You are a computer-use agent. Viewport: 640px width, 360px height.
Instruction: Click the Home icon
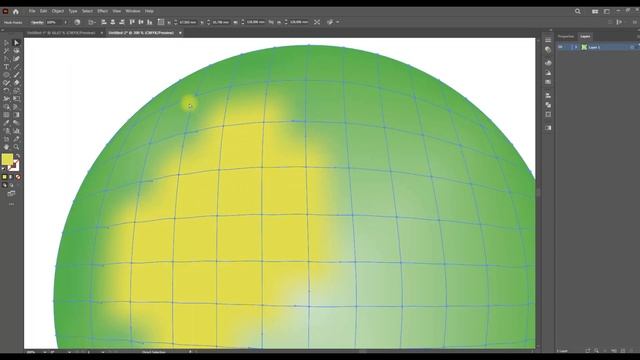pyautogui.click(x=16, y=11)
